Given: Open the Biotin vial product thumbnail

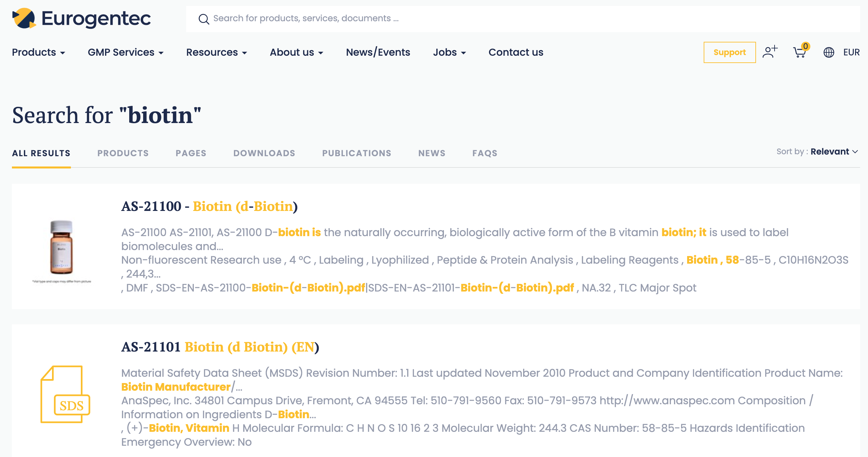Looking at the screenshot, I should click(61, 251).
